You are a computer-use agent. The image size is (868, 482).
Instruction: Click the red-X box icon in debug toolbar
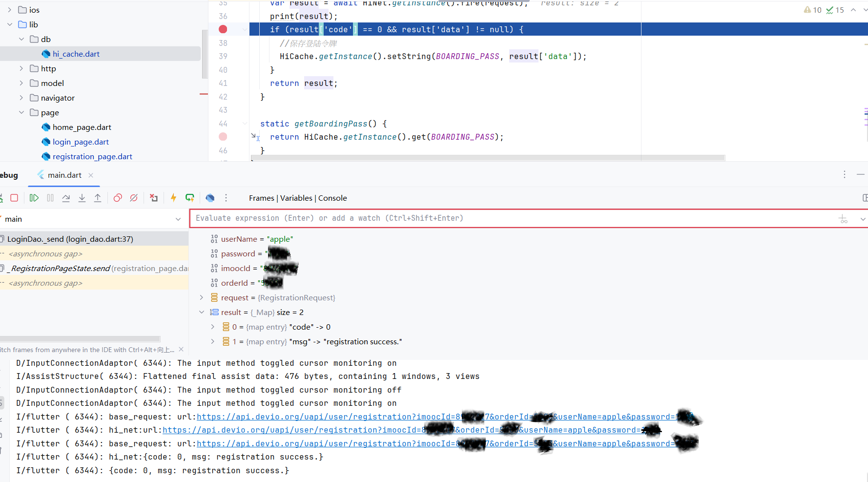pos(154,198)
